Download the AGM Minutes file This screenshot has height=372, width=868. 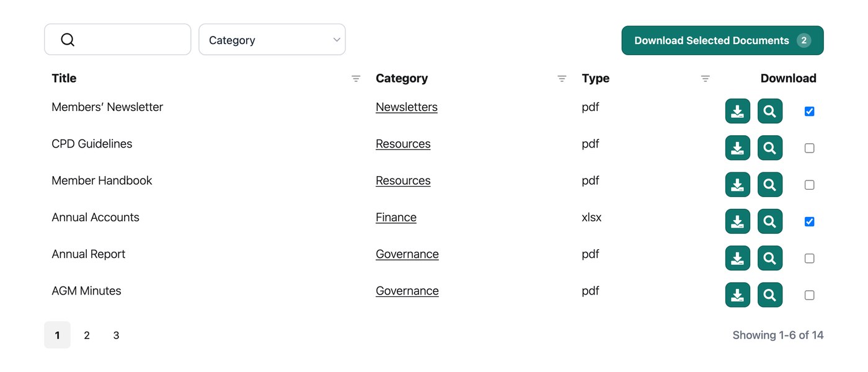click(x=738, y=295)
